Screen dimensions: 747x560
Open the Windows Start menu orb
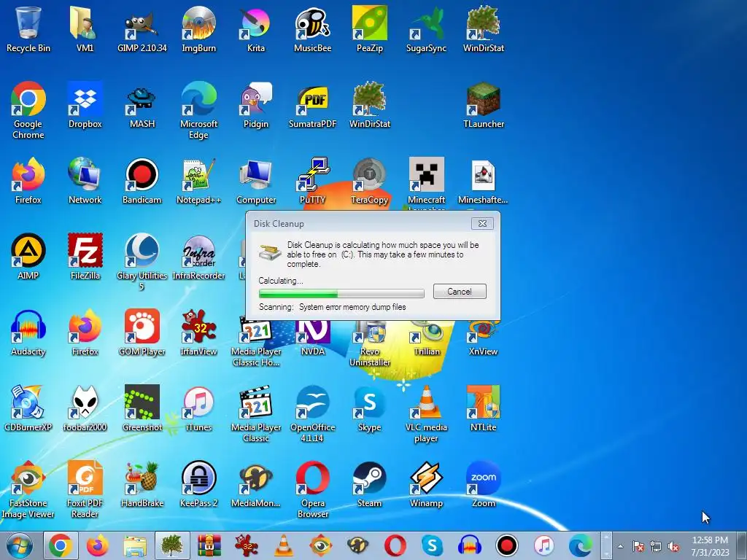point(19,545)
